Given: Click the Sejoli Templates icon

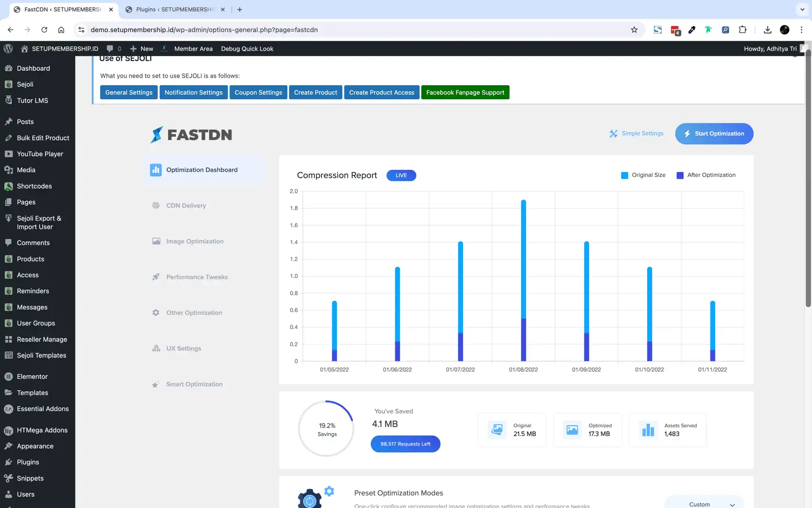Looking at the screenshot, I should point(8,356).
